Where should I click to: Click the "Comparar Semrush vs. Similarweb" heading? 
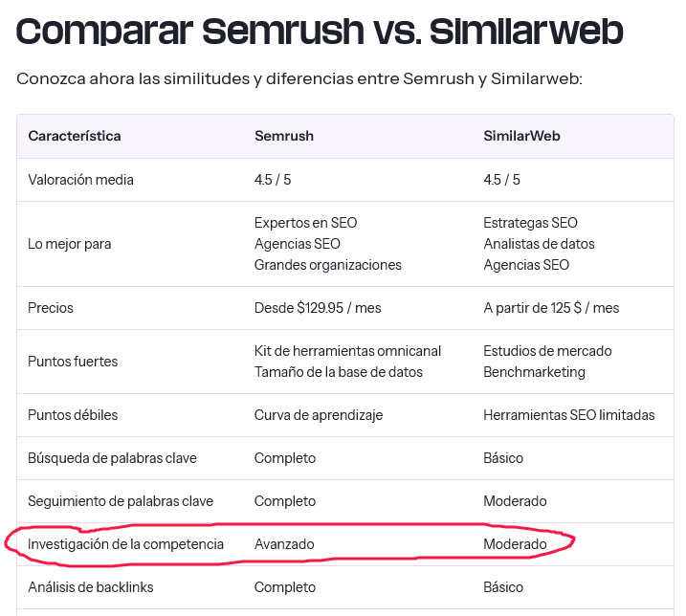click(x=320, y=31)
